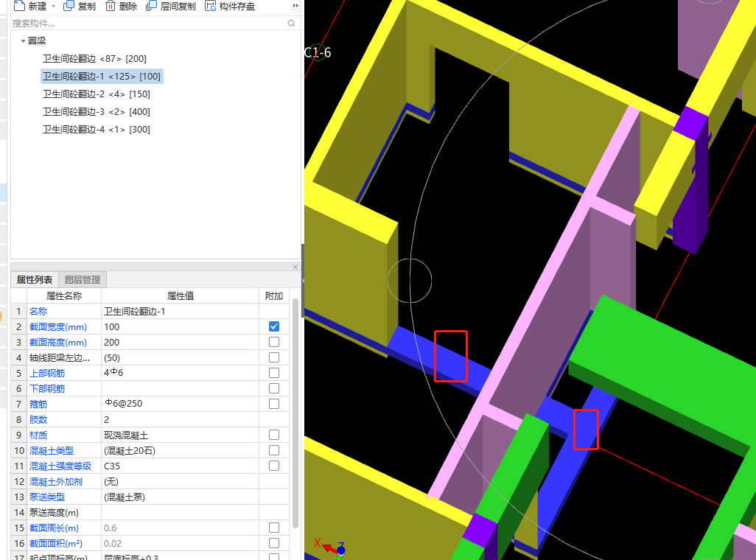Check 附加 box for 轴线距梁左边 row

point(274,357)
